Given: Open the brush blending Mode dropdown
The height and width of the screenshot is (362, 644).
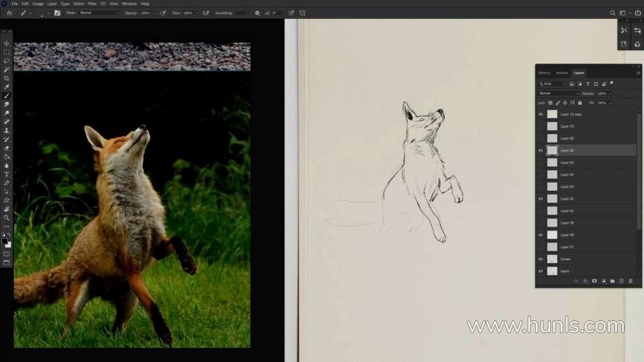Looking at the screenshot, I should tap(99, 13).
